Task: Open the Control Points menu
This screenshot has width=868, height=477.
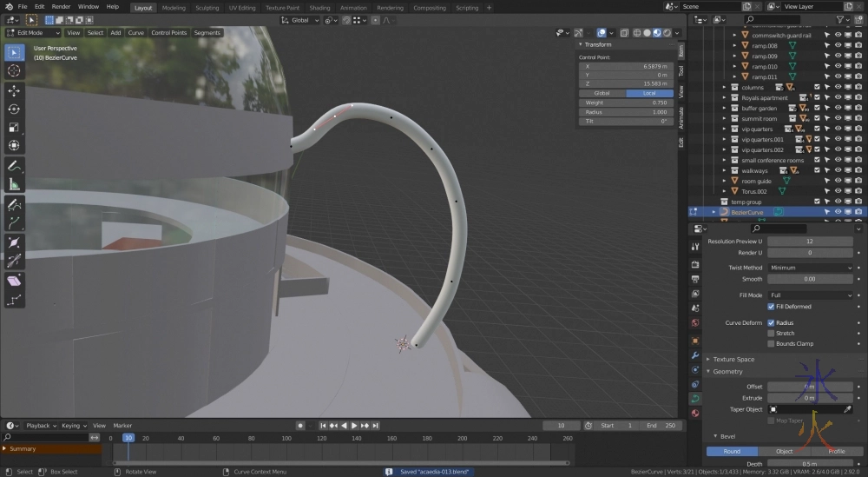Action: [x=168, y=33]
